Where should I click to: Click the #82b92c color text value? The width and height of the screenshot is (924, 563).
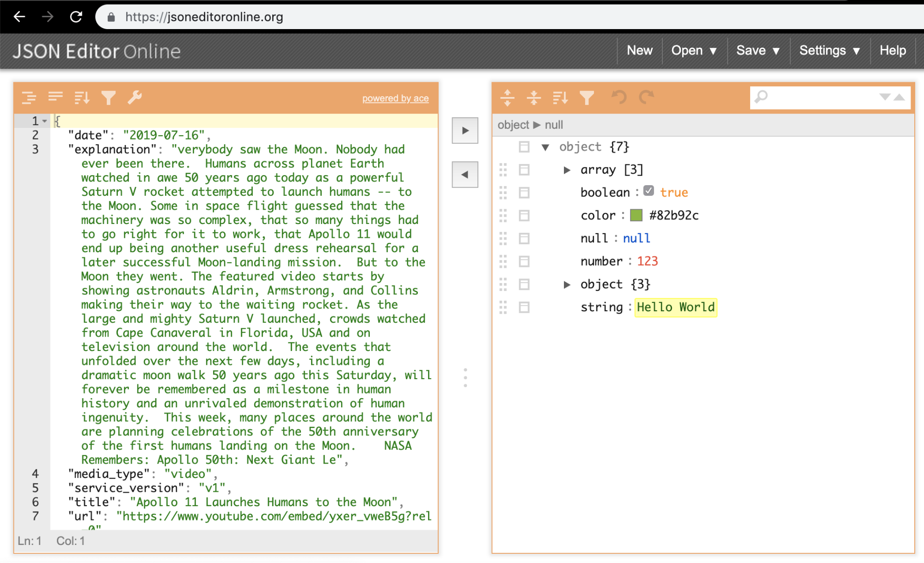pos(673,215)
